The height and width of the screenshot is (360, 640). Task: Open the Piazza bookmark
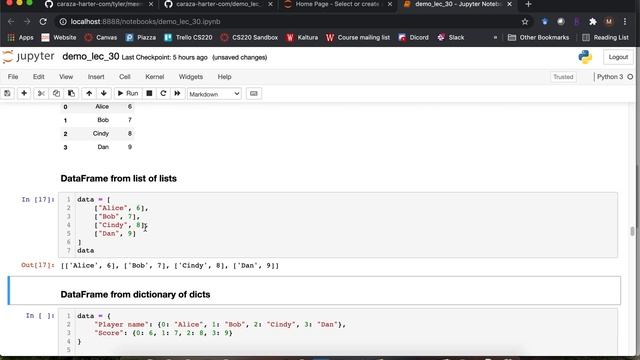tap(141, 38)
